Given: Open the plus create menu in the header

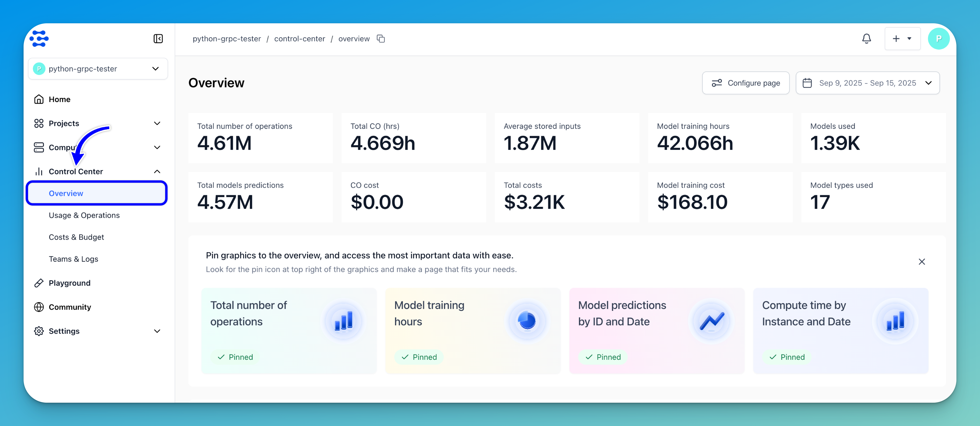Looking at the screenshot, I should coord(902,39).
